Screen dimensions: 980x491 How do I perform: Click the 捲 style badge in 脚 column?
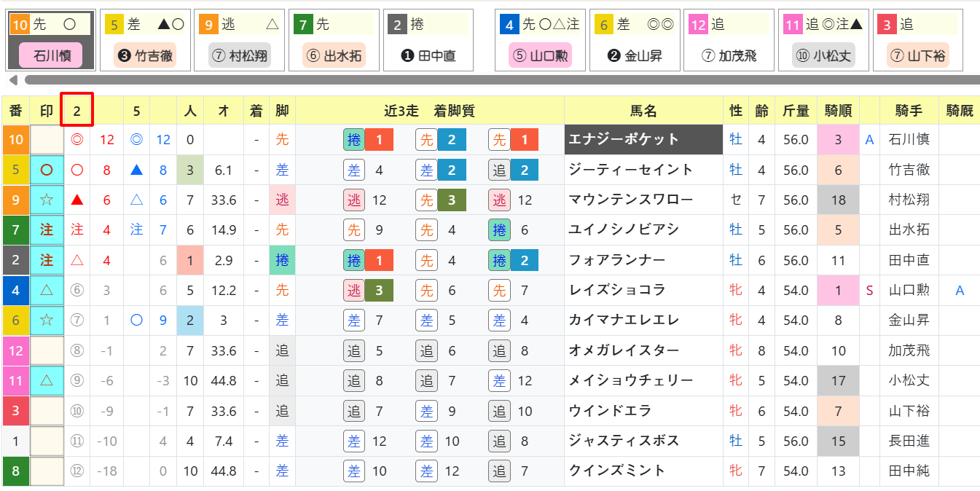pos(282,260)
